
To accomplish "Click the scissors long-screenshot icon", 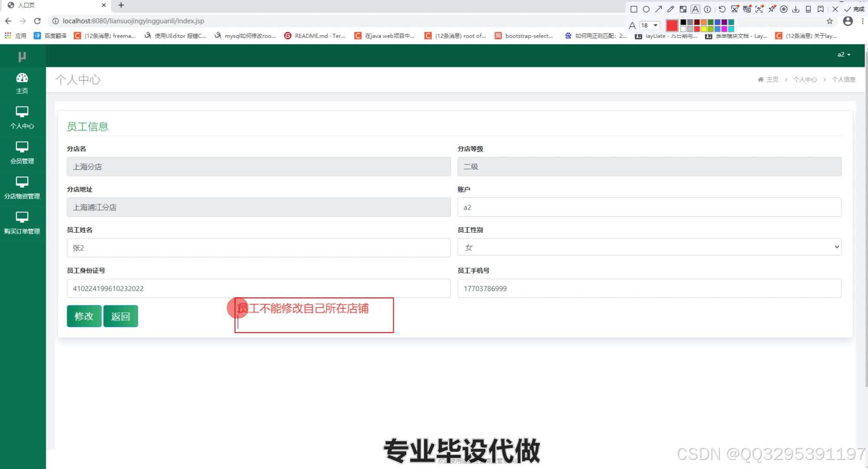I will pos(735,9).
